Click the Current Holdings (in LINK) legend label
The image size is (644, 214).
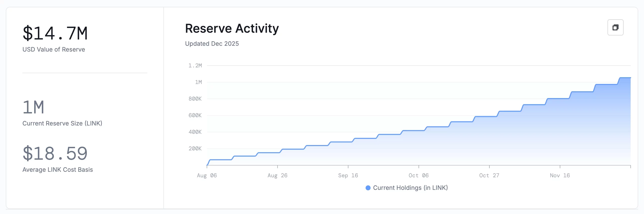tap(410, 188)
